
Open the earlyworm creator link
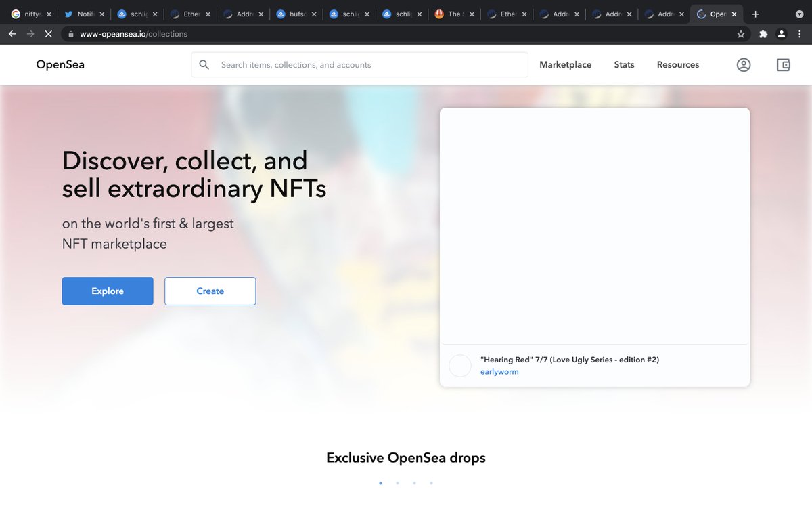tap(499, 372)
